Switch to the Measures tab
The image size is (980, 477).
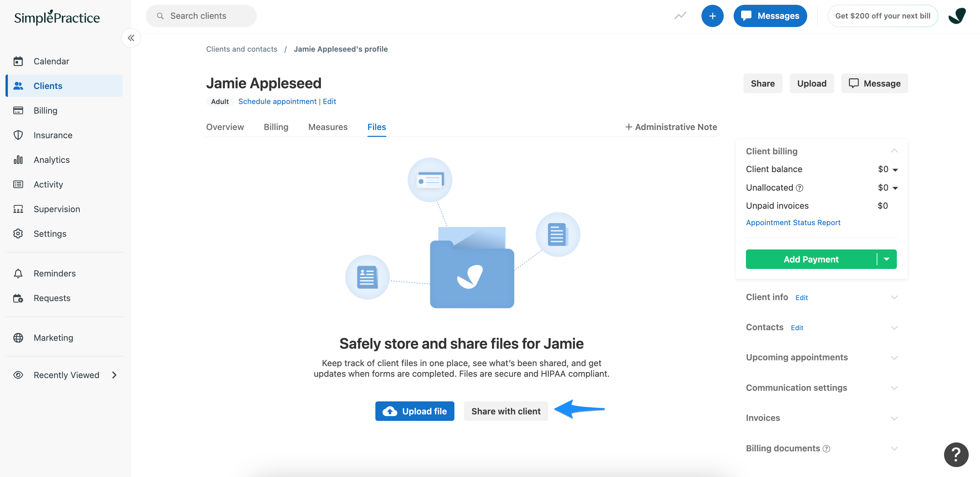(x=327, y=127)
